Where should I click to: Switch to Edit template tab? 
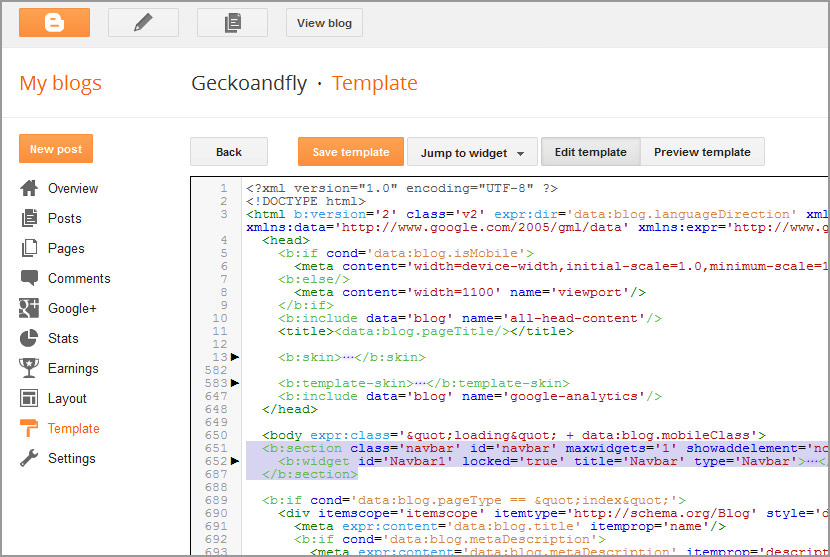(x=591, y=152)
